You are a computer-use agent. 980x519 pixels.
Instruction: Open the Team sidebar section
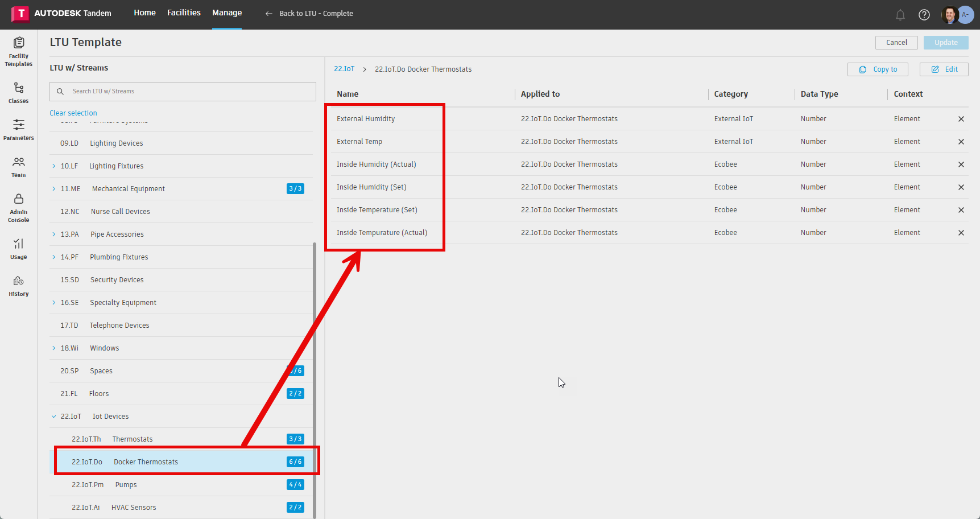click(x=19, y=167)
